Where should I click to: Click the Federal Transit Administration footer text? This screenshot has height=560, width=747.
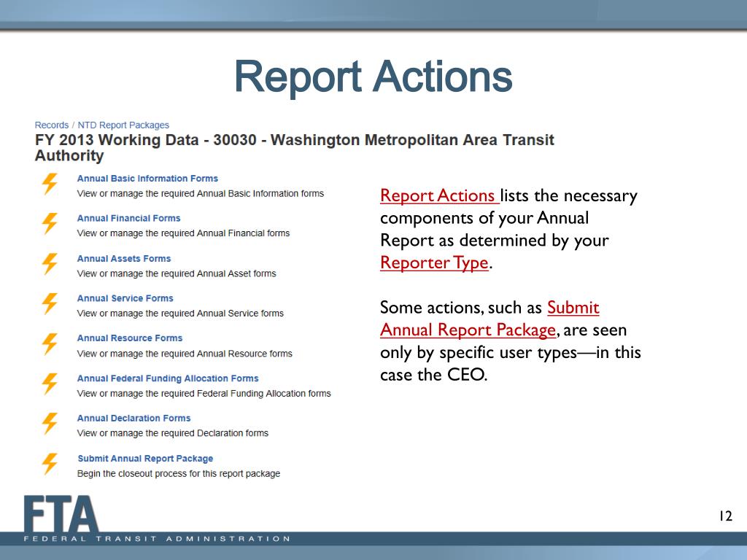point(158,539)
